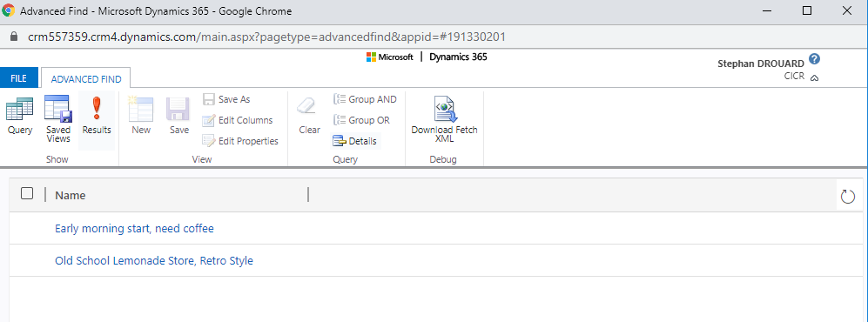Maximize the Chrome window

pyautogui.click(x=807, y=10)
